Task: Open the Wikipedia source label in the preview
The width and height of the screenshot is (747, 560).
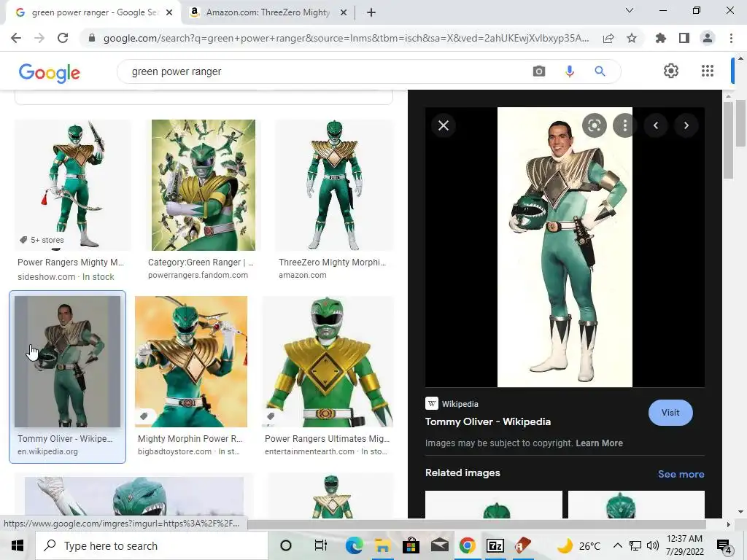Action: tap(452, 404)
